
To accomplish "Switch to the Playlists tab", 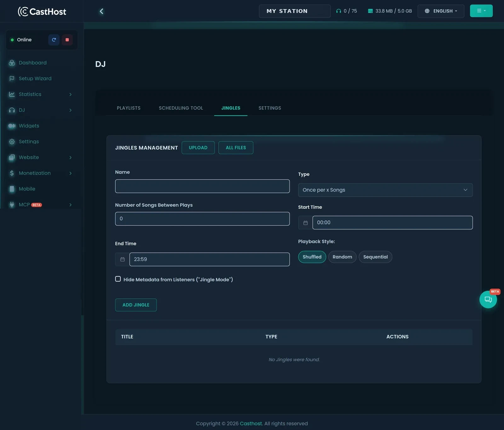I will coord(129,108).
